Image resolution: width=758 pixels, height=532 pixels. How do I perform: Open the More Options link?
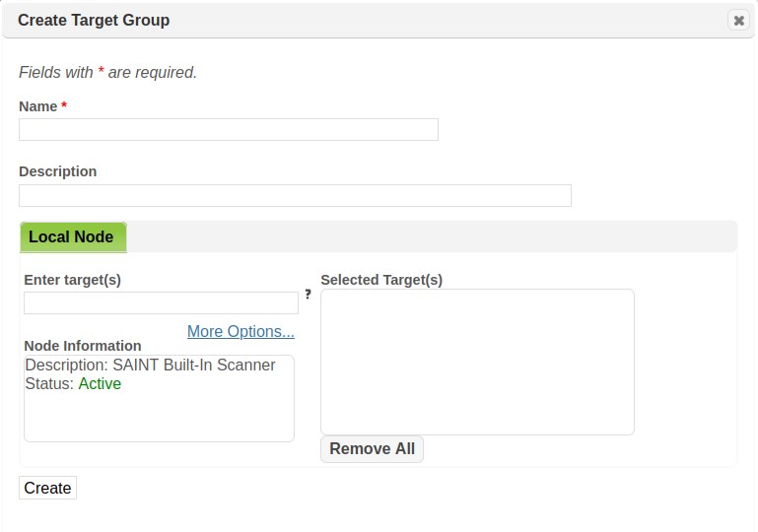pos(241,331)
